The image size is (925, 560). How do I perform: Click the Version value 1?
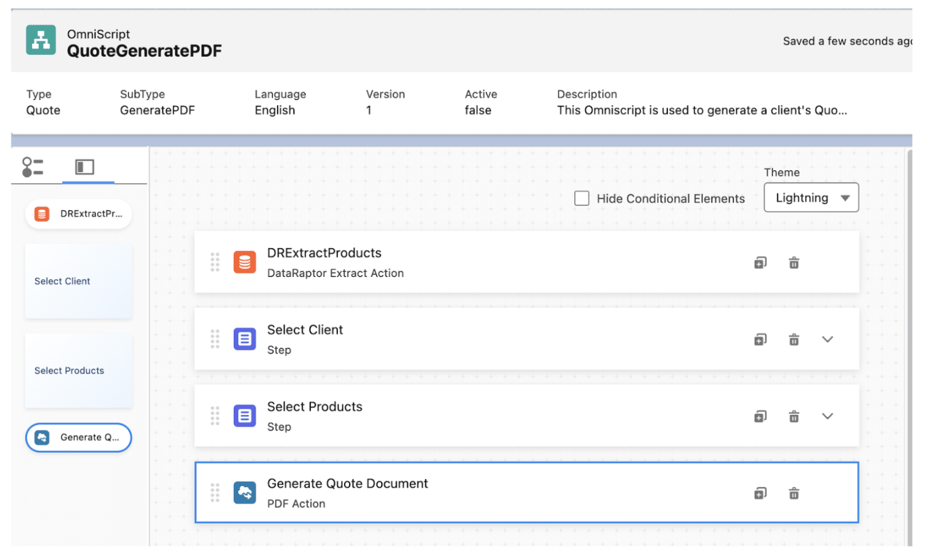point(369,110)
